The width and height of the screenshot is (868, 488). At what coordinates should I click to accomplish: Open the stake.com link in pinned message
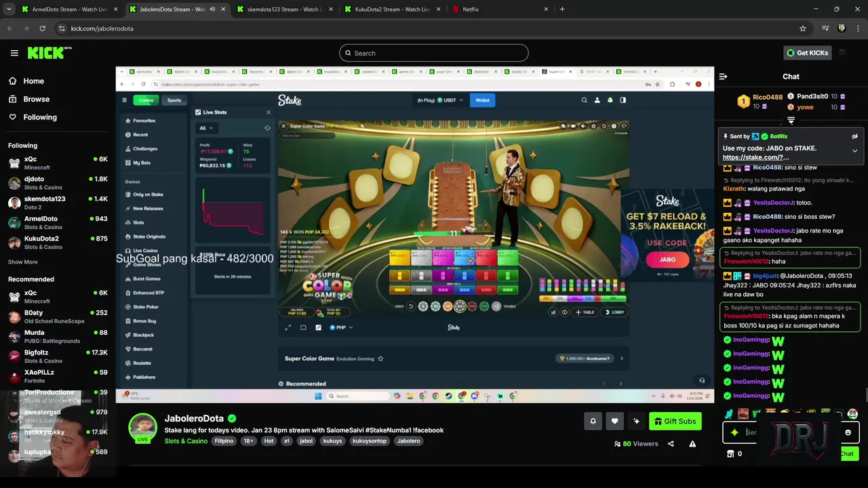pos(755,157)
